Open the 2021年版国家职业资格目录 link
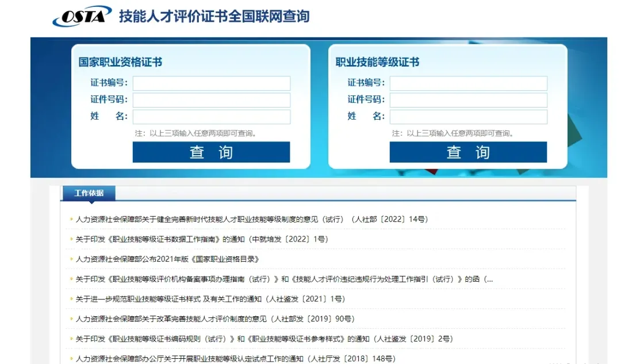 pyautogui.click(x=167, y=259)
